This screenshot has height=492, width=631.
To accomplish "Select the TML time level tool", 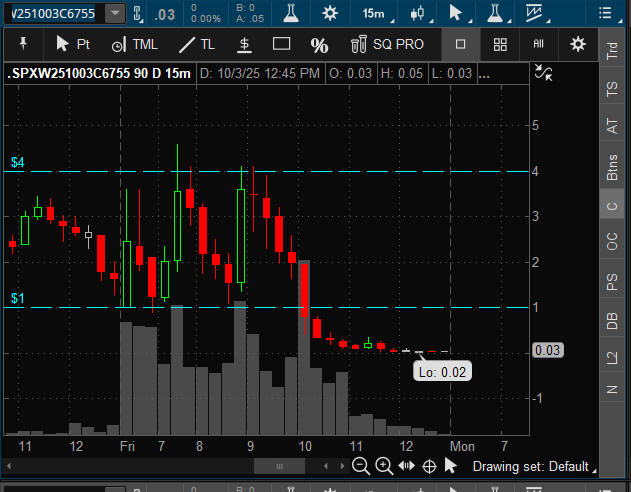I will point(134,44).
